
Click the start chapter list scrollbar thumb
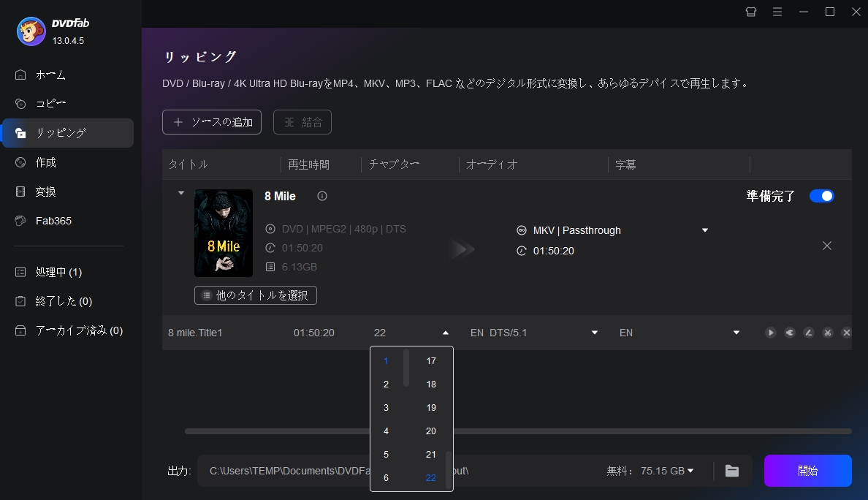tap(406, 368)
